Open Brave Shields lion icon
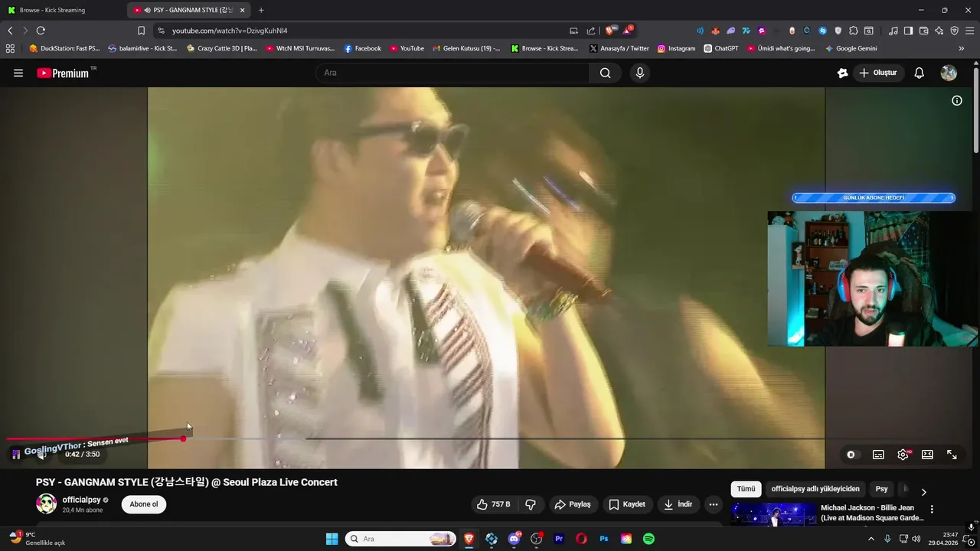This screenshot has height=551, width=980. point(610,31)
